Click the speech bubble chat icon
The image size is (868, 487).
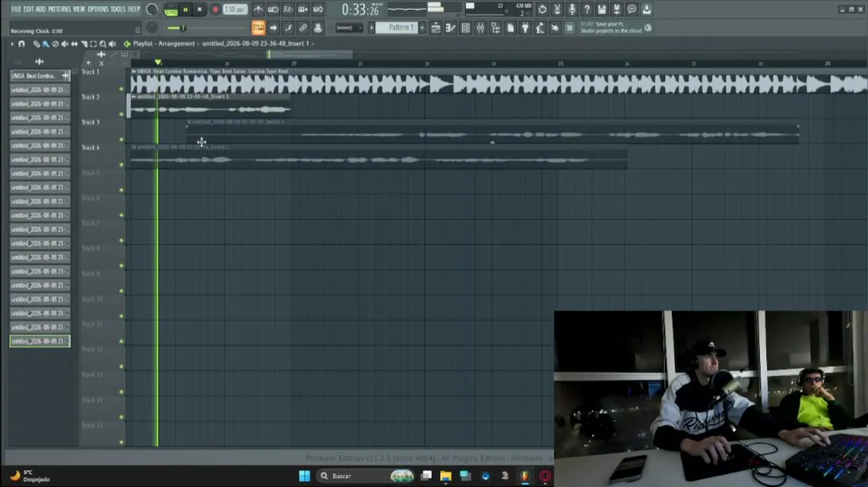[x=631, y=9]
